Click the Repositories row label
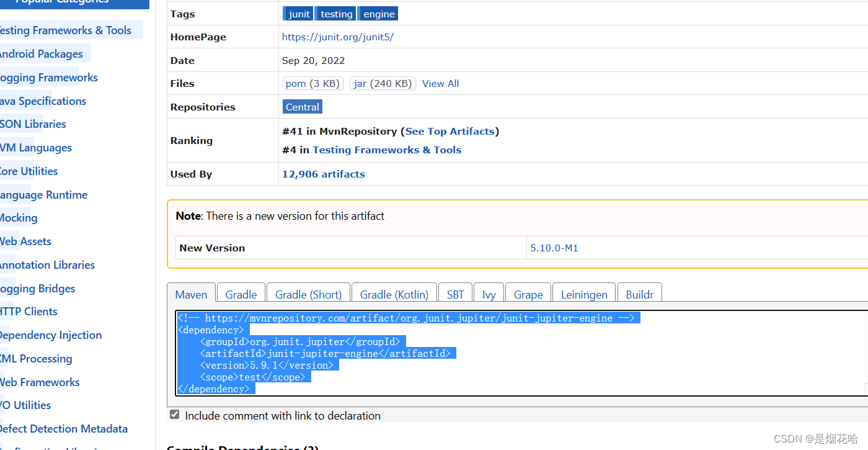The width and height of the screenshot is (868, 450). (203, 107)
